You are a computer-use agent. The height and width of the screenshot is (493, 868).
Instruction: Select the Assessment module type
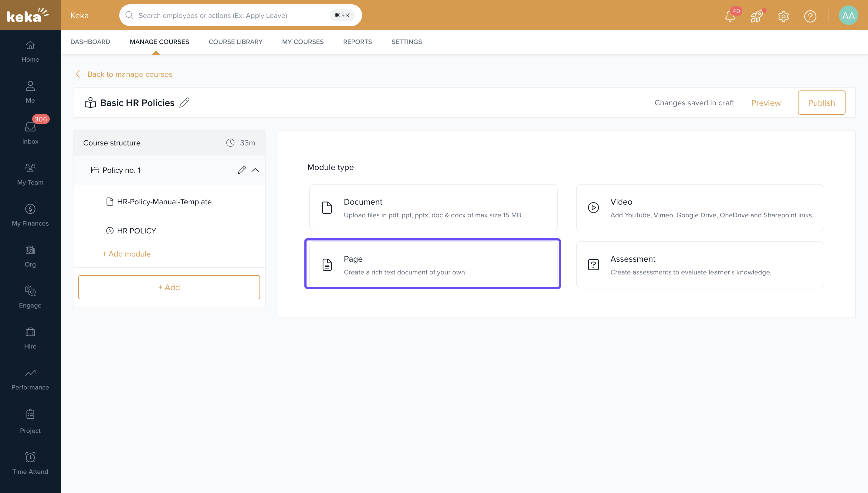700,265
